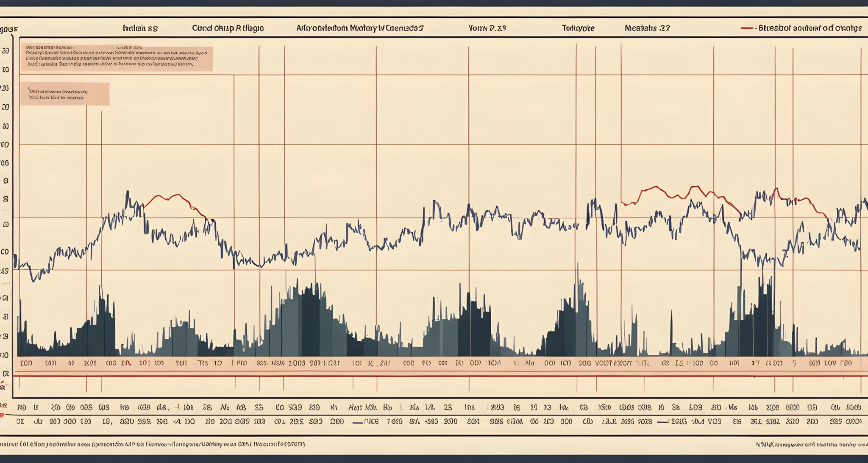The image size is (868, 463).
Task: Select the 'Tortoyote' header label
Action: 578,28
